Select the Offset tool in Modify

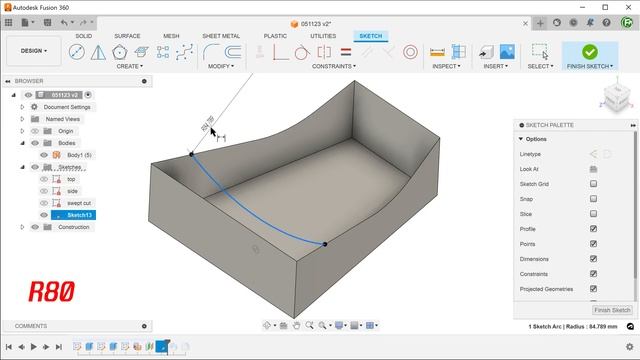pyautogui.click(x=233, y=52)
